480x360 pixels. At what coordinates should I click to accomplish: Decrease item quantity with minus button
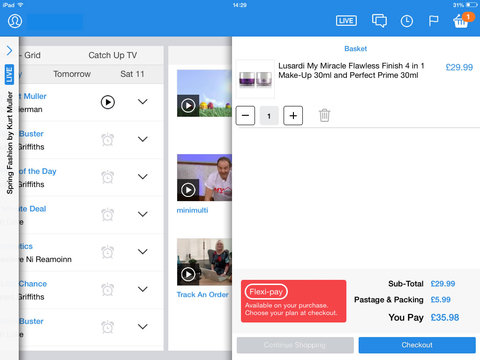point(245,116)
